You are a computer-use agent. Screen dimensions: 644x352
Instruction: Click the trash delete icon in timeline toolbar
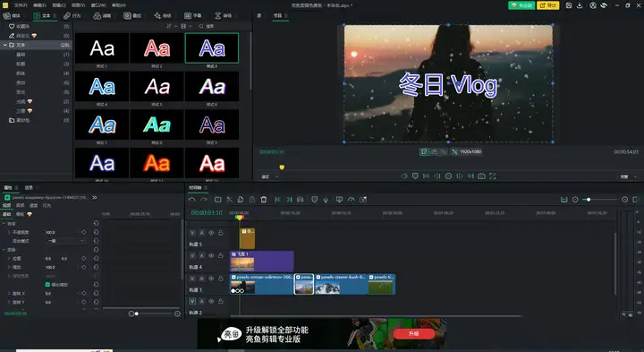[264, 200]
